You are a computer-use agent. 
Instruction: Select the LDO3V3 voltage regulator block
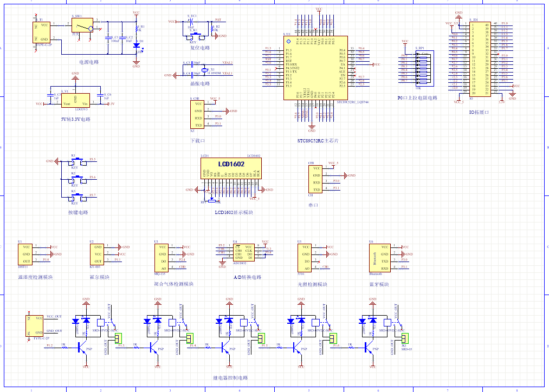pyautogui.click(x=75, y=100)
